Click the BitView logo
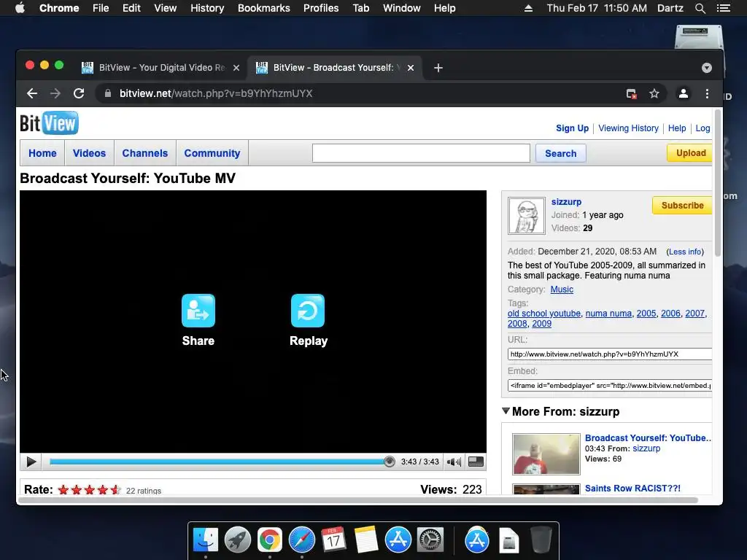747x560 pixels. pos(49,123)
